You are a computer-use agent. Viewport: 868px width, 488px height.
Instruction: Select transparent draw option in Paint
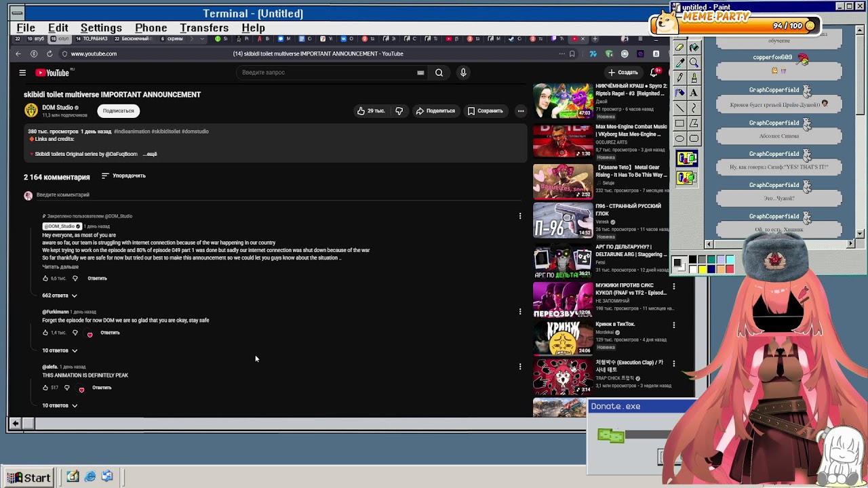(686, 178)
